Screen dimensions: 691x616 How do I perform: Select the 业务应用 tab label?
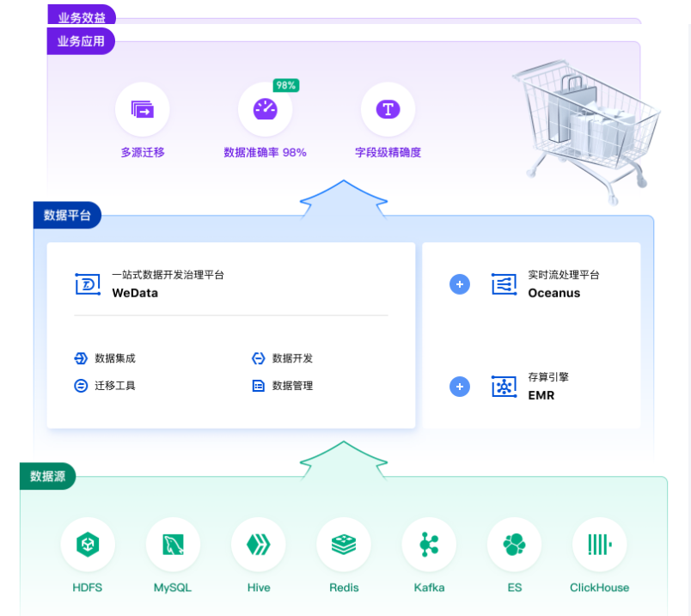[81, 41]
